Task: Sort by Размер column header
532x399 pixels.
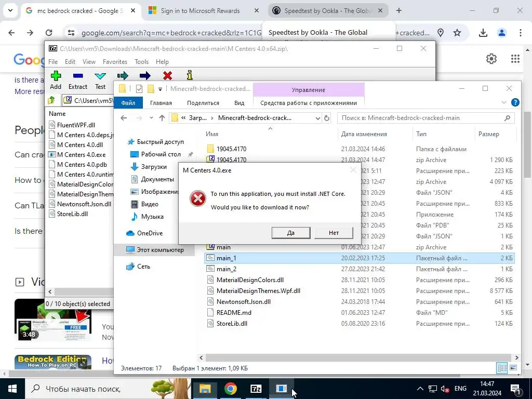Action: [x=488, y=134]
